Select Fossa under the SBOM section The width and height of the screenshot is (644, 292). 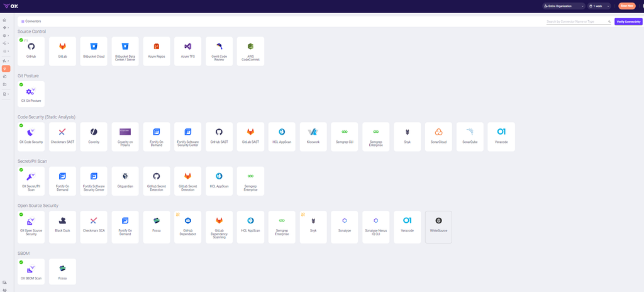62,271
